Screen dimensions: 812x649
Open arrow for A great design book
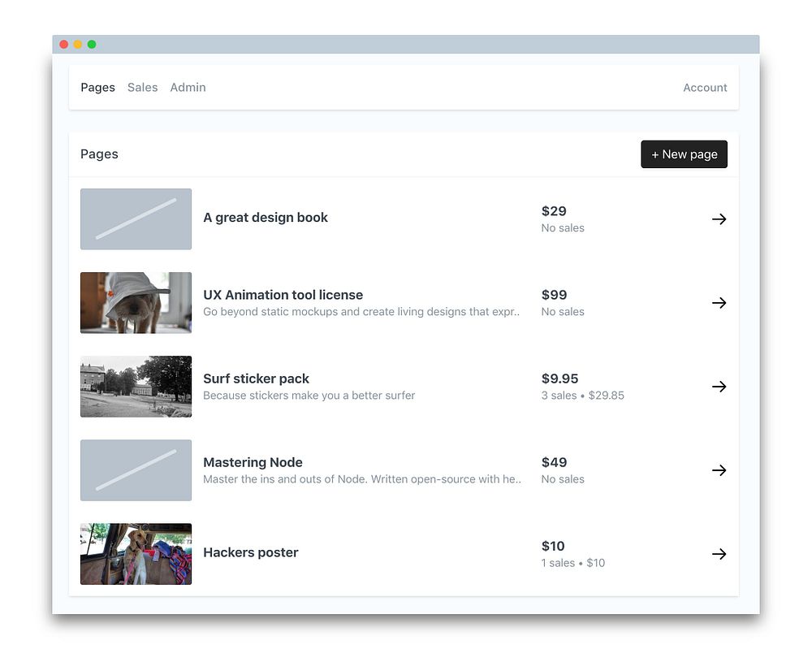(x=719, y=219)
